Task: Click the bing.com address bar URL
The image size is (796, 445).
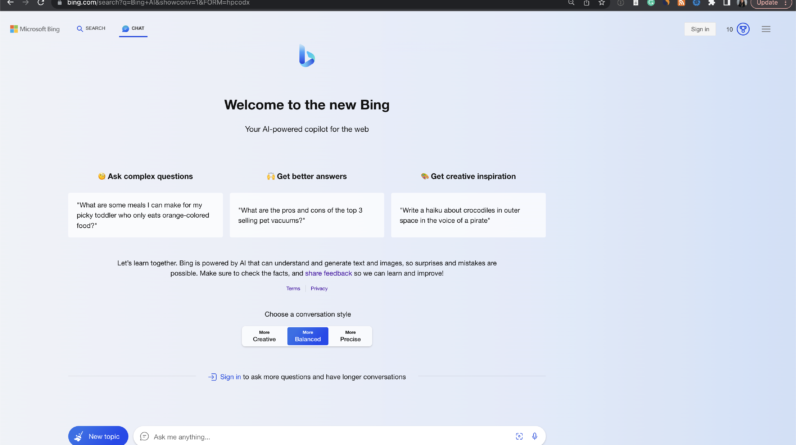Action: 158,3
